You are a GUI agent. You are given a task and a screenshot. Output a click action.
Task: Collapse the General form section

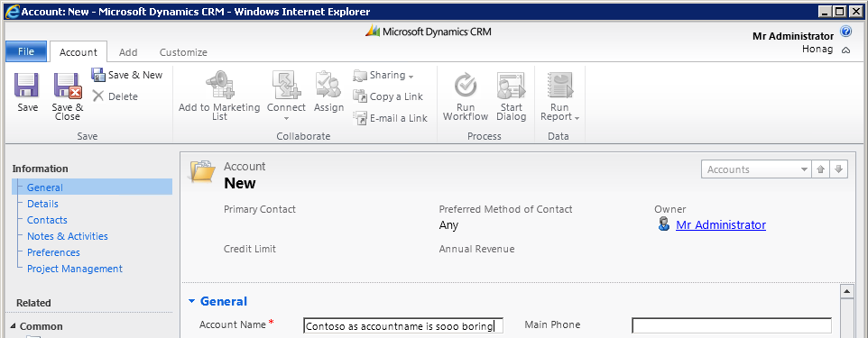tap(192, 301)
